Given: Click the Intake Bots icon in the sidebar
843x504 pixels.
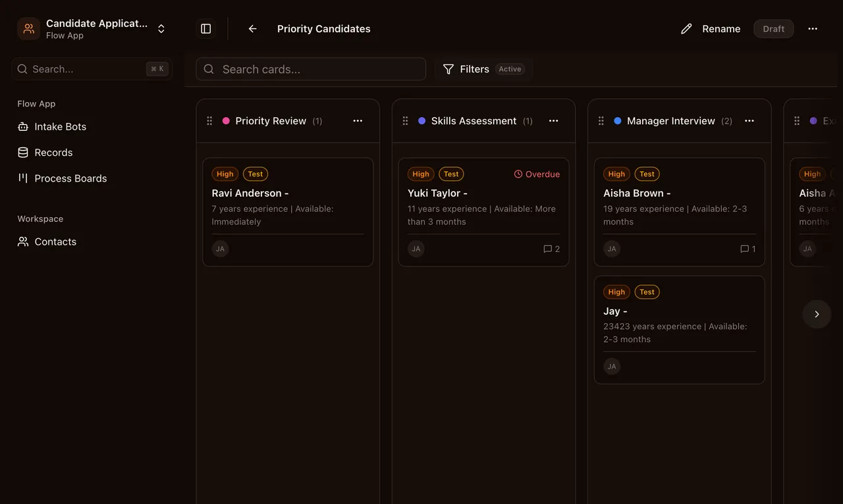Looking at the screenshot, I should coord(22,126).
